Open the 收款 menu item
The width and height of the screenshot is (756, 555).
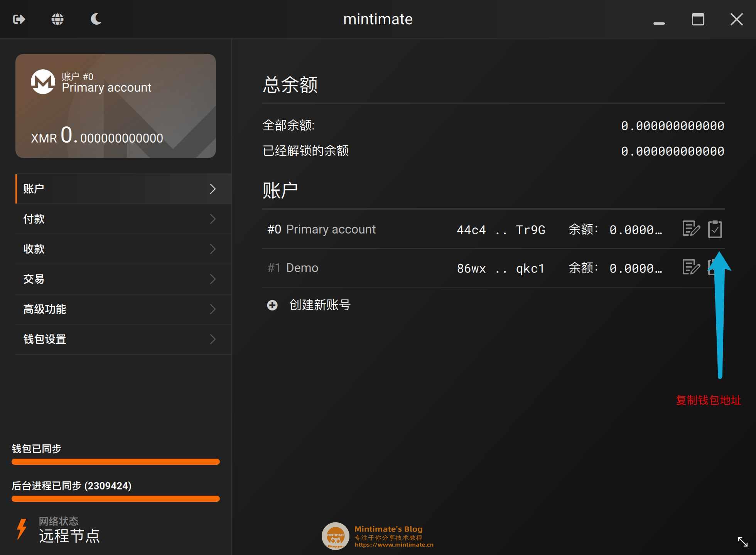pyautogui.click(x=123, y=249)
